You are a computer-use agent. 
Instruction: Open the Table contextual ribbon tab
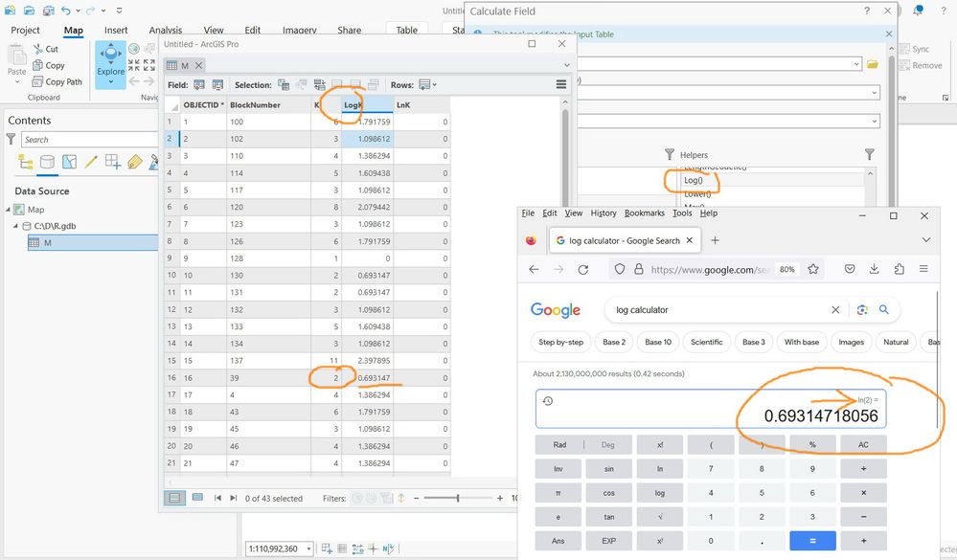(x=406, y=30)
